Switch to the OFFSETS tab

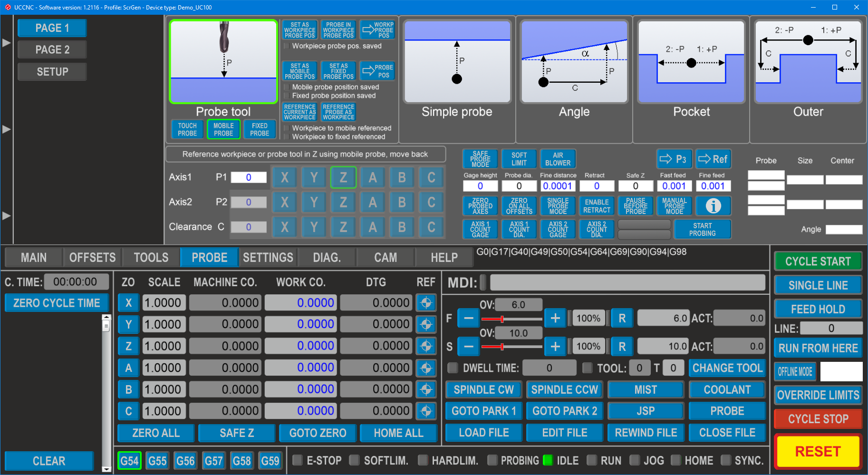coord(92,258)
